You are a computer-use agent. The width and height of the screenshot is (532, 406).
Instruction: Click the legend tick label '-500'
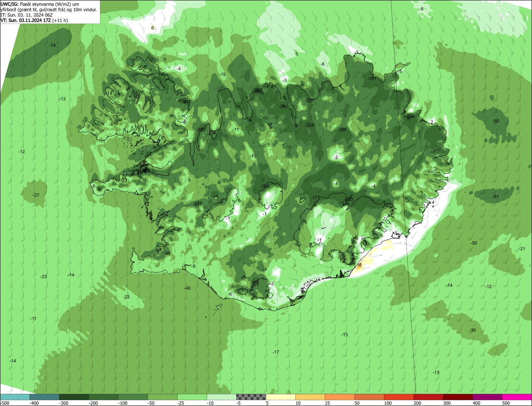point(4,403)
